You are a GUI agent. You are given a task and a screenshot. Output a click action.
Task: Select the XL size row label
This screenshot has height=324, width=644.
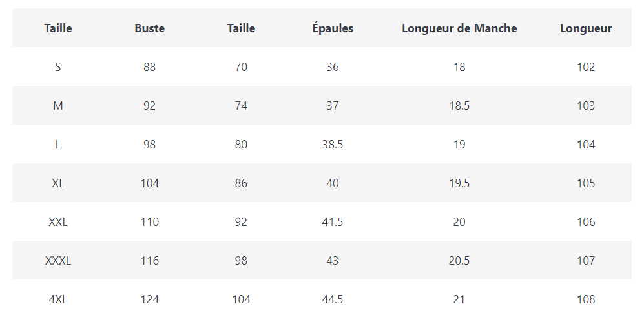pyautogui.click(x=58, y=183)
